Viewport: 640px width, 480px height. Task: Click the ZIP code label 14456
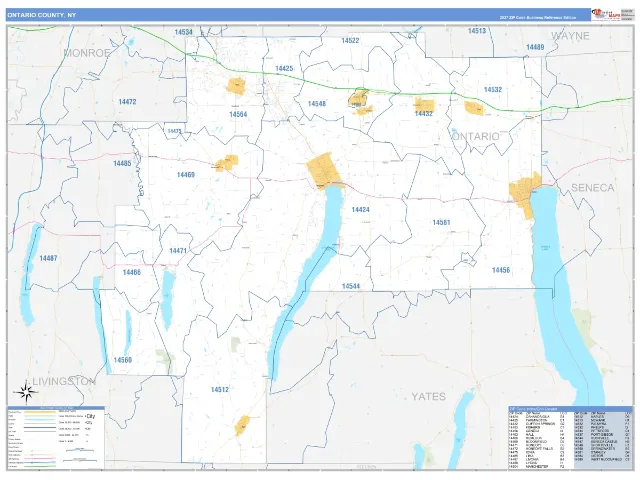pos(501,270)
